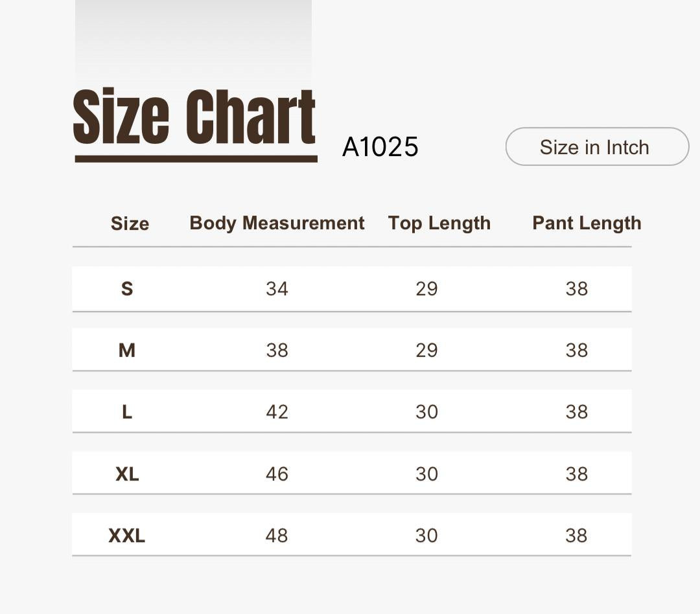Click body measurement 46 in XL row
Image resolution: width=700 pixels, height=614 pixels.
coord(277,474)
